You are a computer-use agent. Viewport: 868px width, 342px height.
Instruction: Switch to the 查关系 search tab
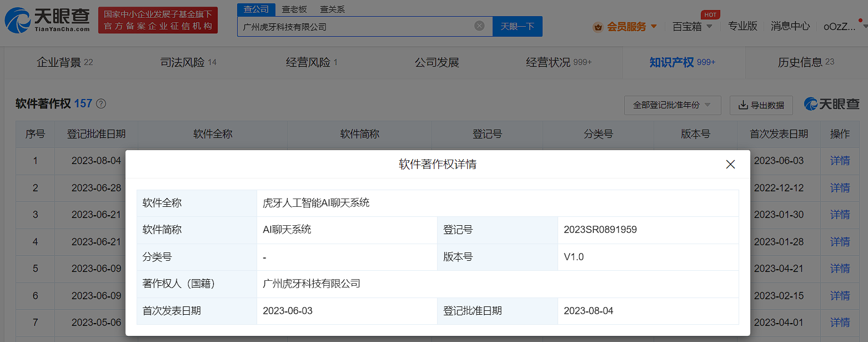point(332,9)
